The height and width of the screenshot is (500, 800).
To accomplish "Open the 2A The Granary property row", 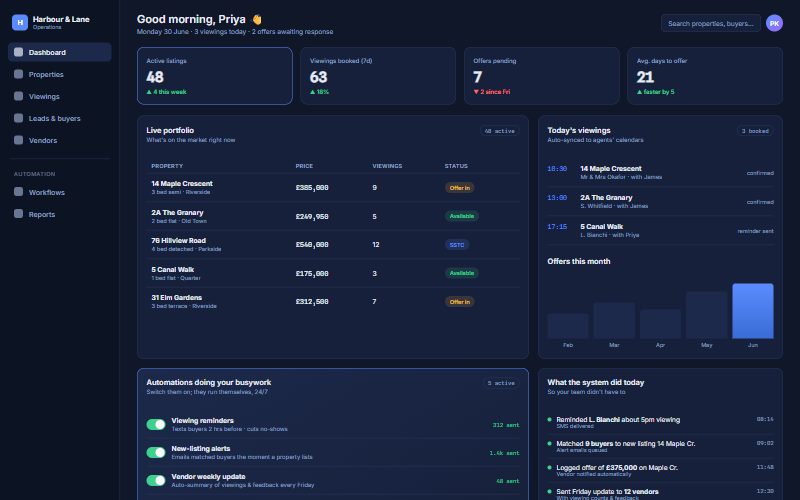I will (333, 216).
